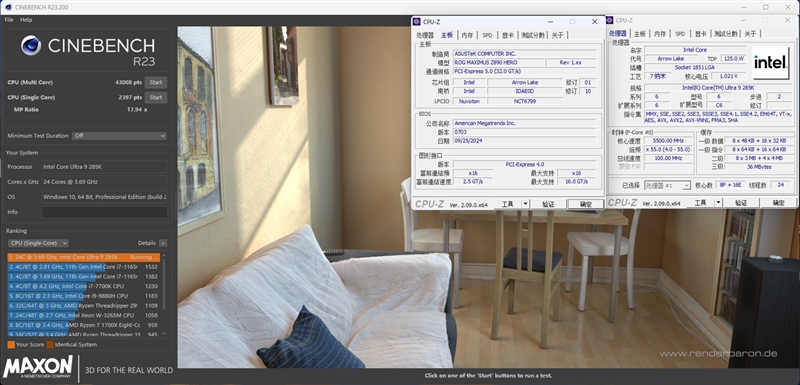Image resolution: width=800 pixels, height=385 pixels.
Task: Start the CPU Single Core test
Action: pos(156,97)
